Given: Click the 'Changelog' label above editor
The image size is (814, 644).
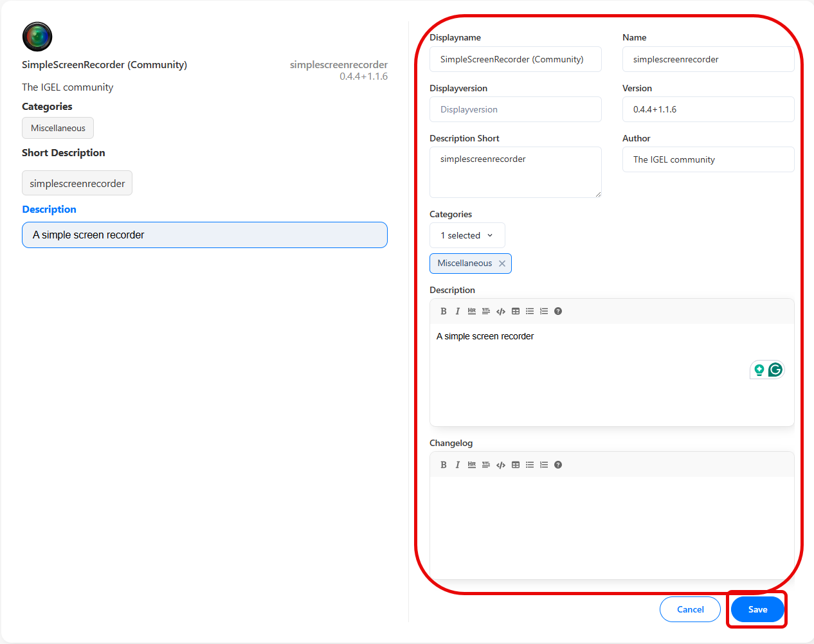Looking at the screenshot, I should point(451,443).
